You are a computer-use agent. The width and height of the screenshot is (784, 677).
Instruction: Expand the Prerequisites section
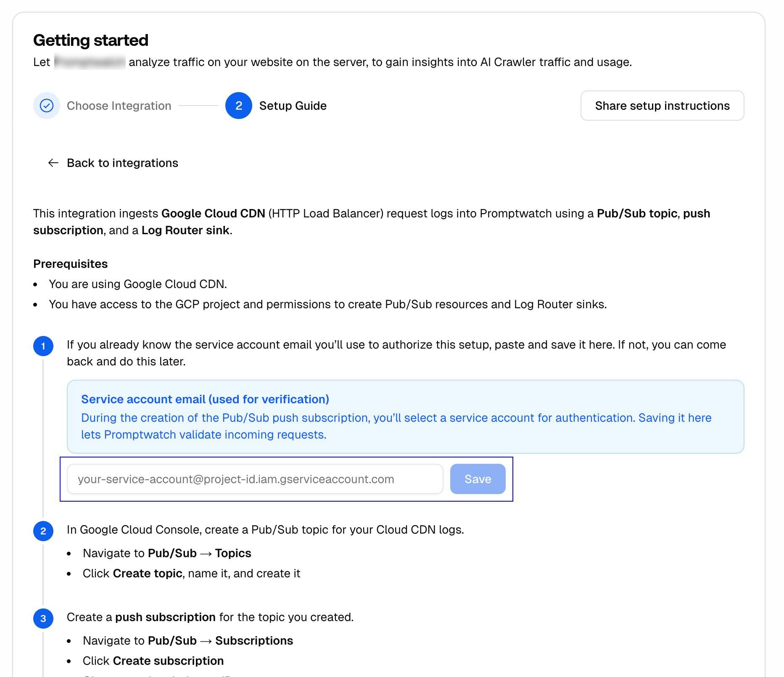70,264
